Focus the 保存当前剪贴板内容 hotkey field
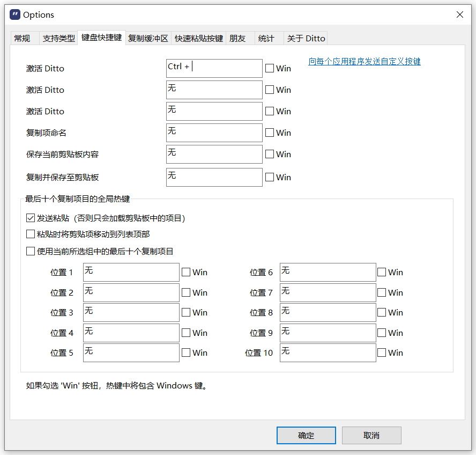476x455 pixels. (214, 154)
